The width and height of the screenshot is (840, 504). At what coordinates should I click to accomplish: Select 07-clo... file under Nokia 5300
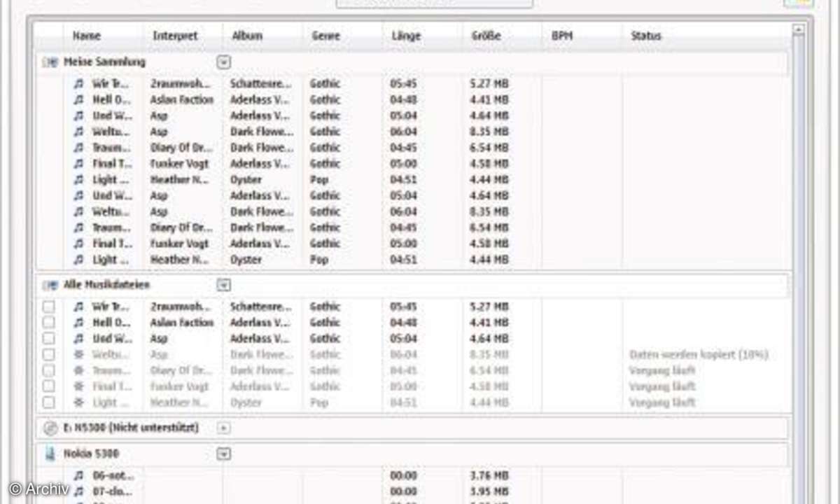point(113,491)
